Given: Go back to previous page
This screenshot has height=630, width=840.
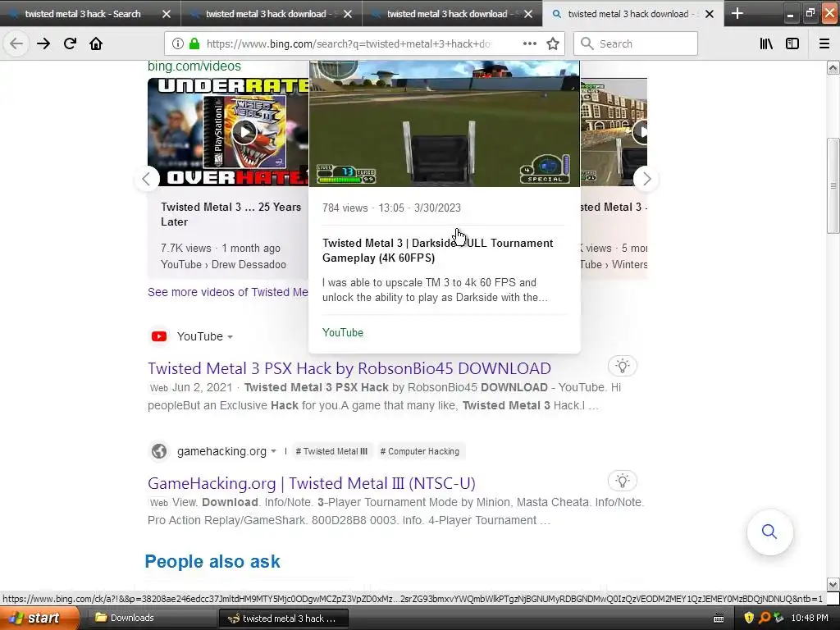Looking at the screenshot, I should [16, 43].
